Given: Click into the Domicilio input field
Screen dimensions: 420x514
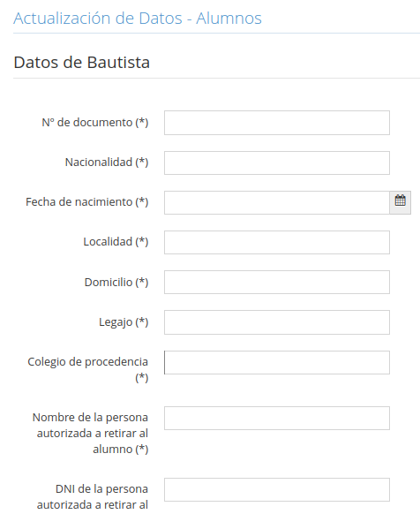Looking at the screenshot, I should click(x=277, y=283).
